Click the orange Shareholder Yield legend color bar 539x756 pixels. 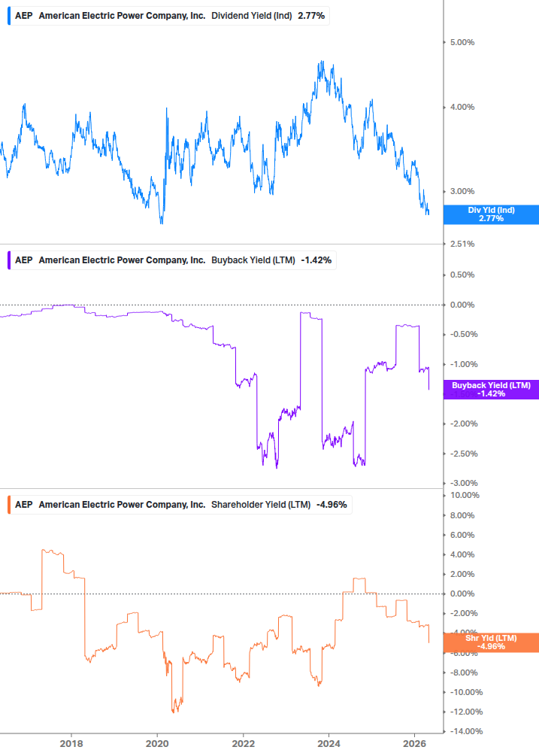(x=9, y=505)
